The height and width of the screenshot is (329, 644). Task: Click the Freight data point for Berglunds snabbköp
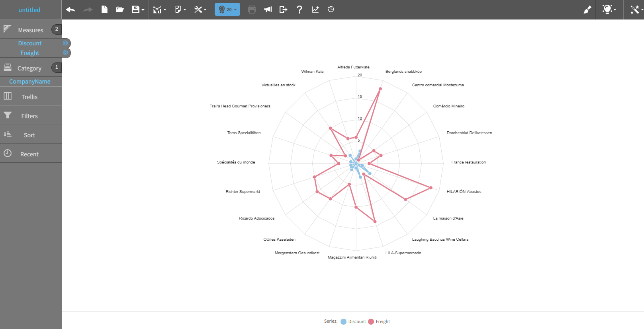pos(380,89)
